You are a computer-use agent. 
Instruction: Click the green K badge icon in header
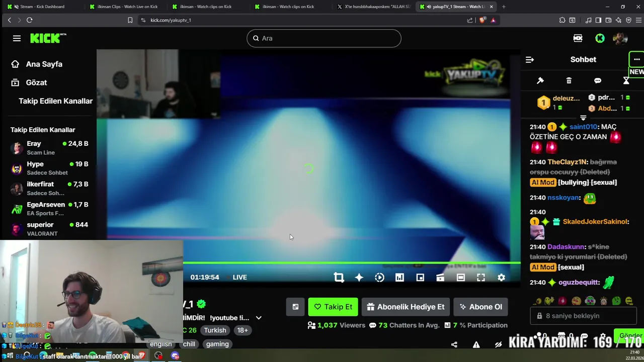600,38
